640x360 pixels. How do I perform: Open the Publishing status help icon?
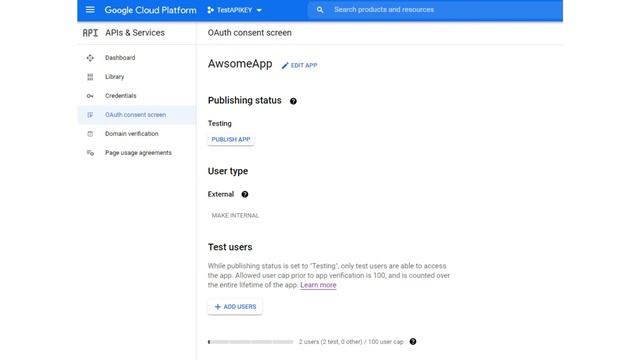(x=293, y=101)
